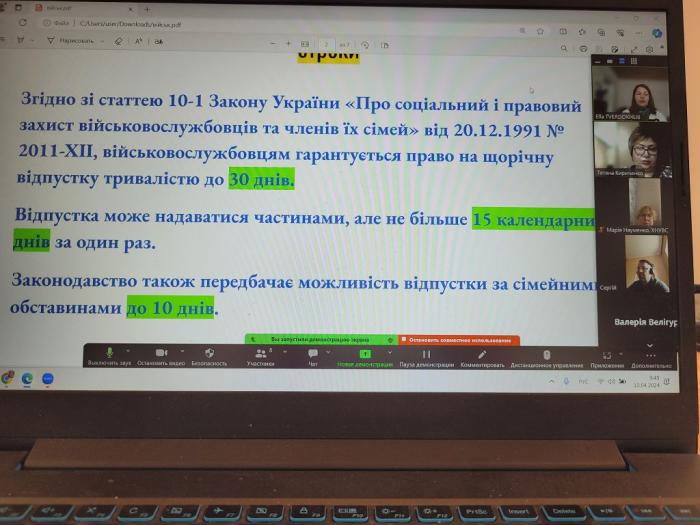Stop video using the camera icon
Screen dimensions: 700x525
click(160, 353)
